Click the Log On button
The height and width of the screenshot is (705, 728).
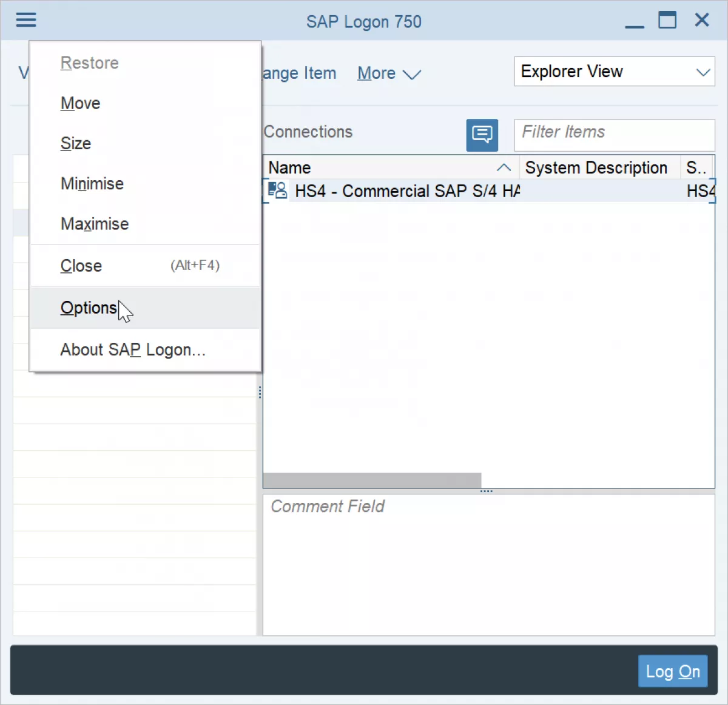point(673,671)
